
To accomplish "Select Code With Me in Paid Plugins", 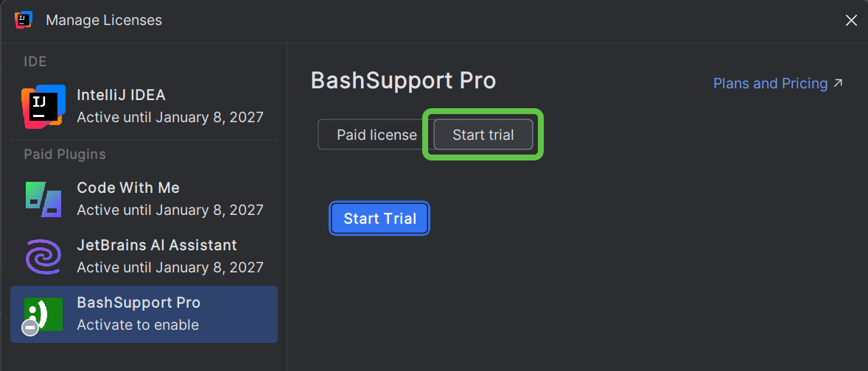I will coord(169,199).
